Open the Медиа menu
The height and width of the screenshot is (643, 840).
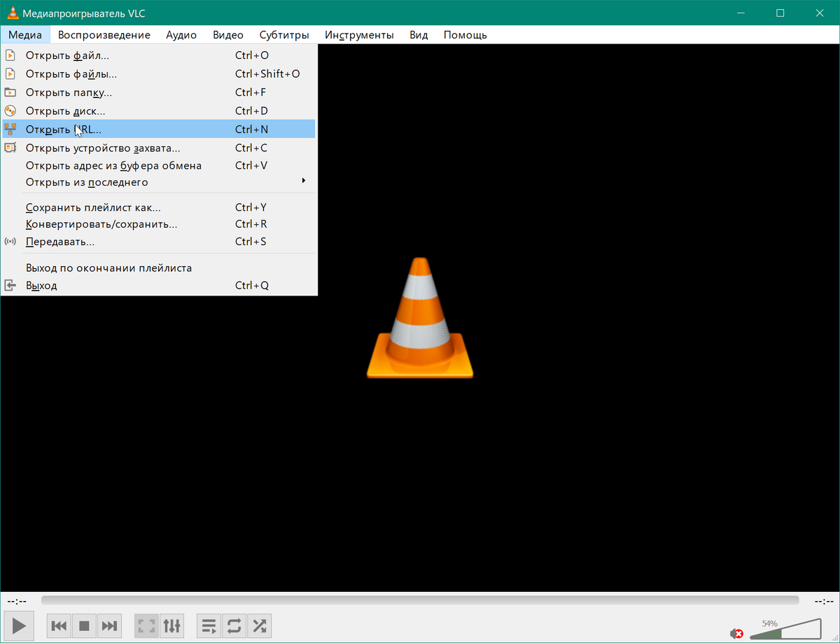tap(25, 35)
